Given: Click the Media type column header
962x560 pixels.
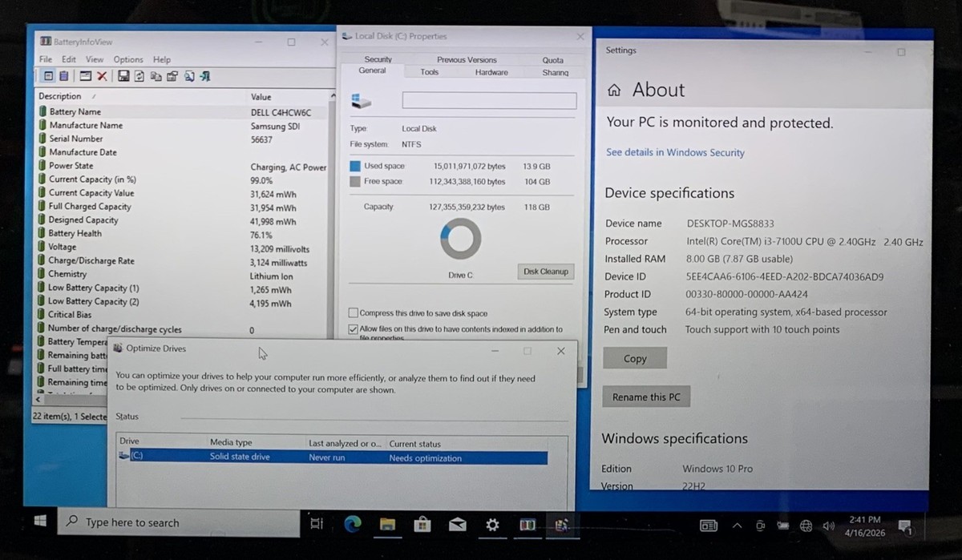Looking at the screenshot, I should tap(257, 443).
